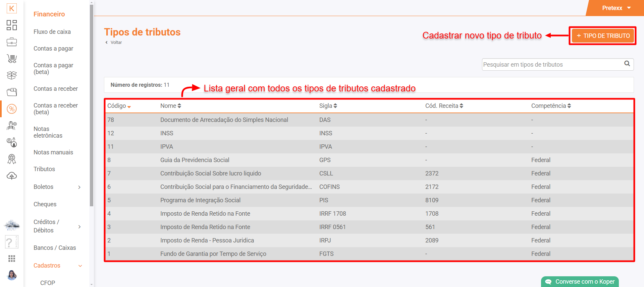
Task: Open Fluxo de caixa menu item
Action: point(52,32)
